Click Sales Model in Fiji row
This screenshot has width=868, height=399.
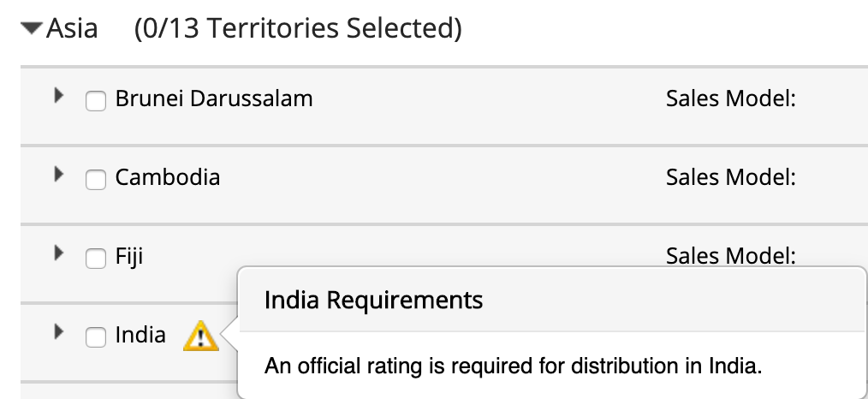click(731, 255)
